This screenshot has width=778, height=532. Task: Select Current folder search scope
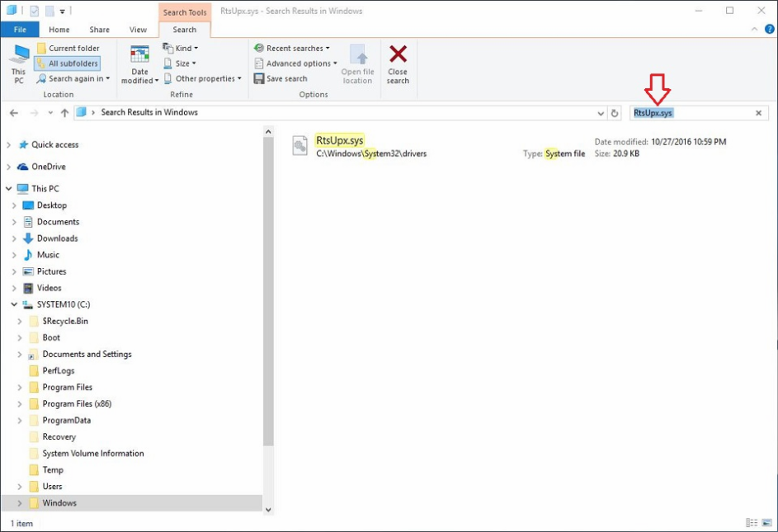(68, 48)
